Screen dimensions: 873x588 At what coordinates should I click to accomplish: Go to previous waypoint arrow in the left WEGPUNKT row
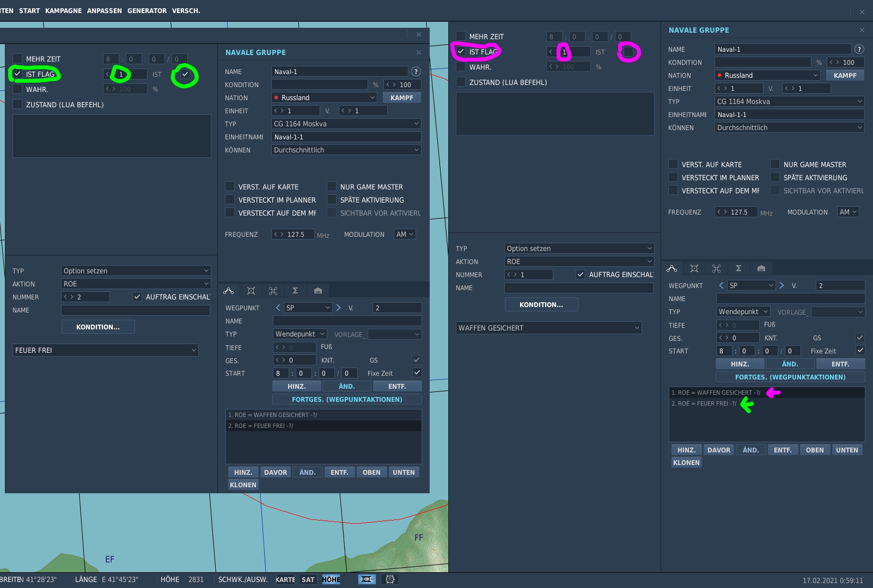pos(278,308)
